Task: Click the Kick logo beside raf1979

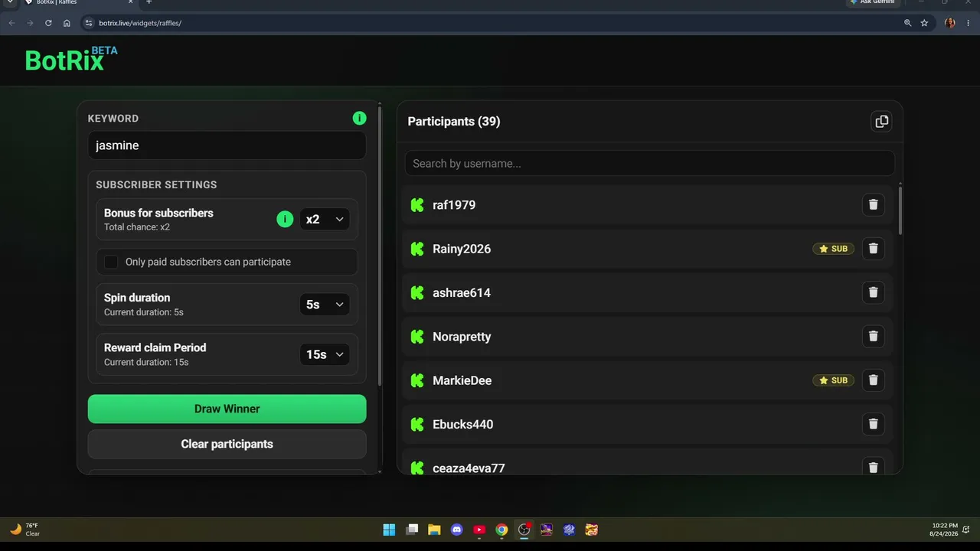Action: [x=417, y=205]
